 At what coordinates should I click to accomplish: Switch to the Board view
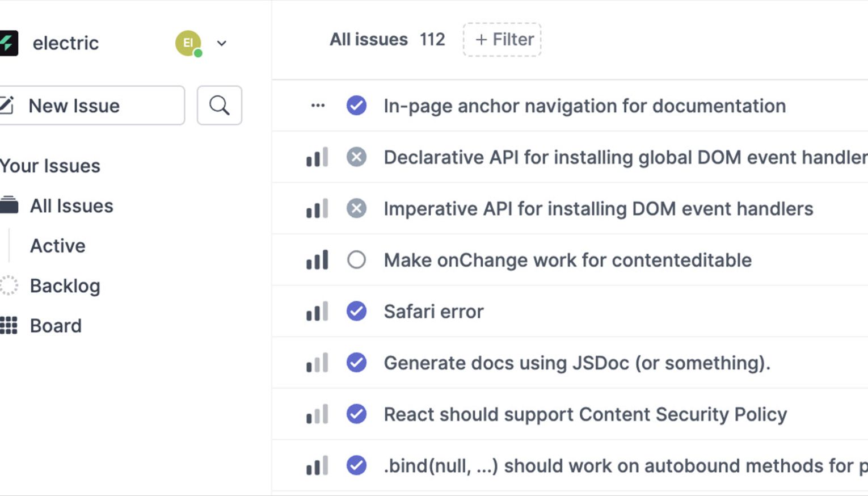[x=56, y=326]
